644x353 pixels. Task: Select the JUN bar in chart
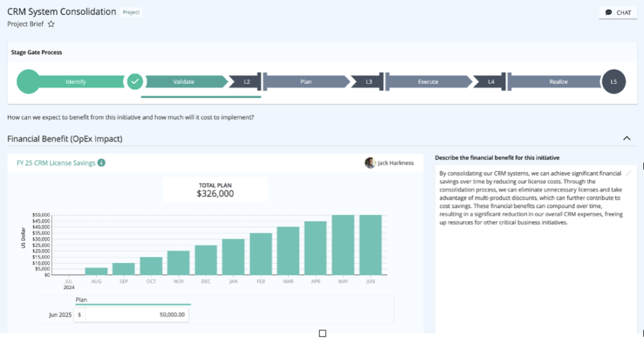[x=370, y=245]
